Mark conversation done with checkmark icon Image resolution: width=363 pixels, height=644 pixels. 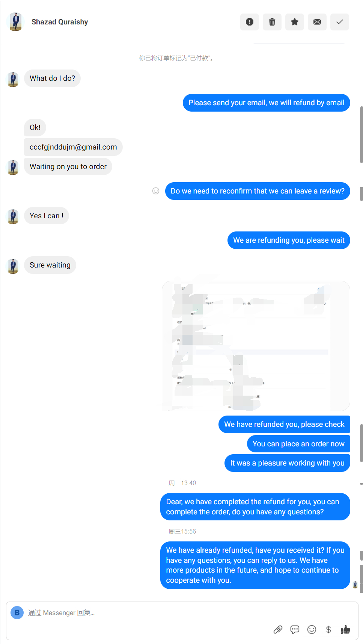pyautogui.click(x=340, y=22)
